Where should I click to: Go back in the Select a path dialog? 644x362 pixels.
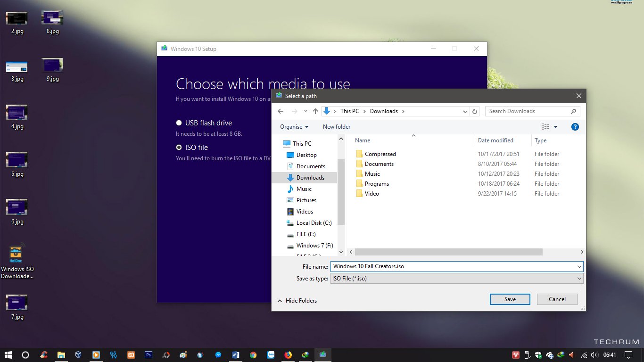click(x=281, y=111)
